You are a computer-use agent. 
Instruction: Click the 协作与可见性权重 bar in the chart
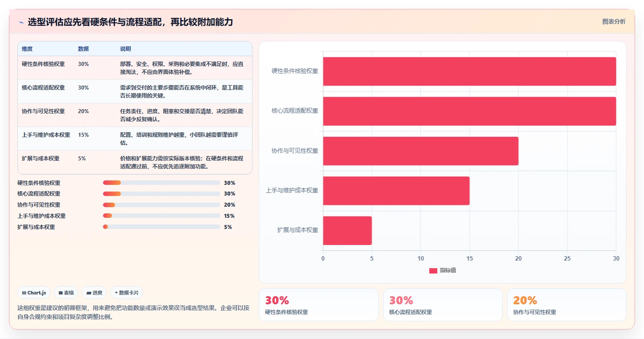point(421,151)
